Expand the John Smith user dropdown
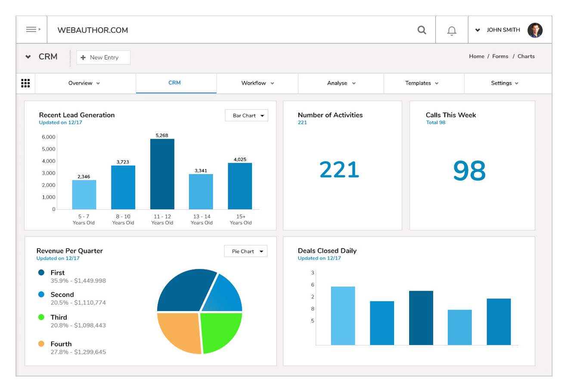Viewport: 568px width, 392px height. click(477, 30)
